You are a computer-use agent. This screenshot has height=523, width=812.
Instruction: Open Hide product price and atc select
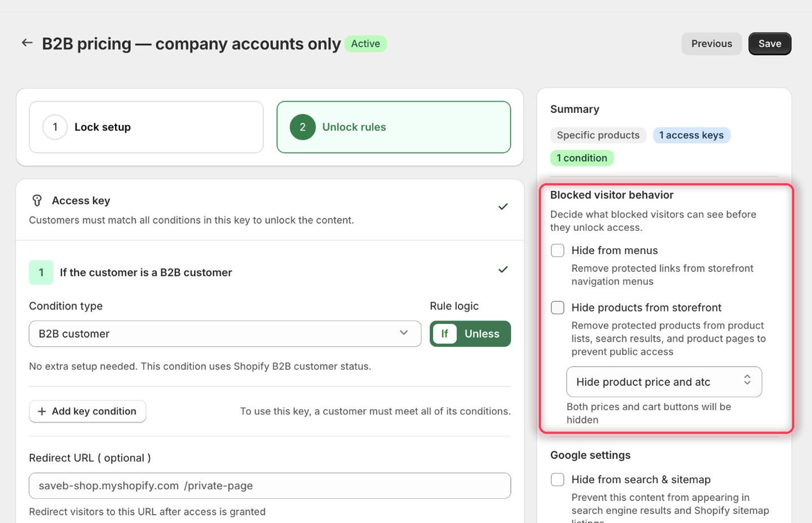click(664, 382)
